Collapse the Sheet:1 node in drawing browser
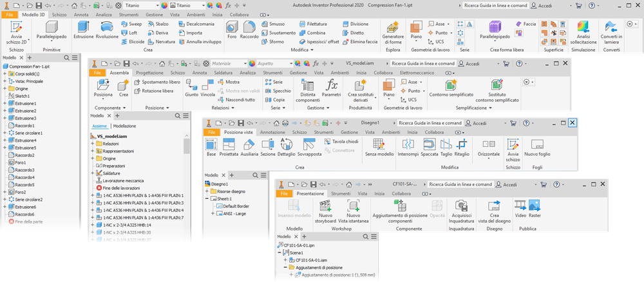This screenshot has width=644, height=282. [x=207, y=199]
